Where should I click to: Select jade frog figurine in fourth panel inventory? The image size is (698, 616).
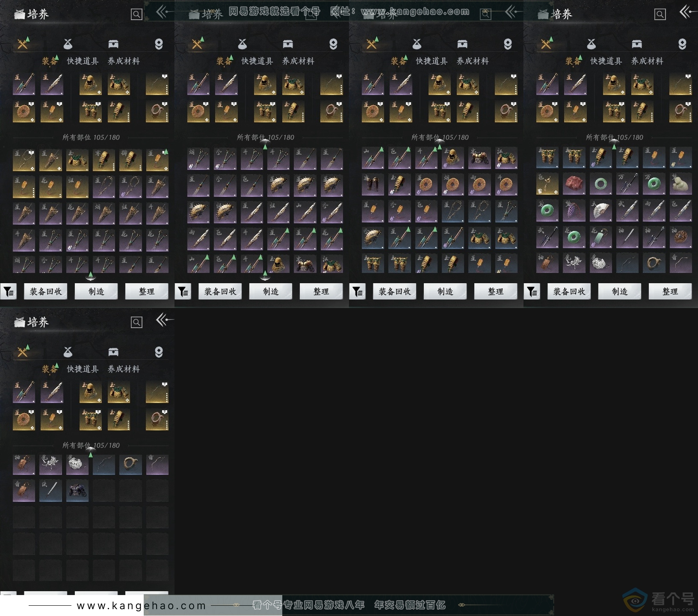(680, 184)
